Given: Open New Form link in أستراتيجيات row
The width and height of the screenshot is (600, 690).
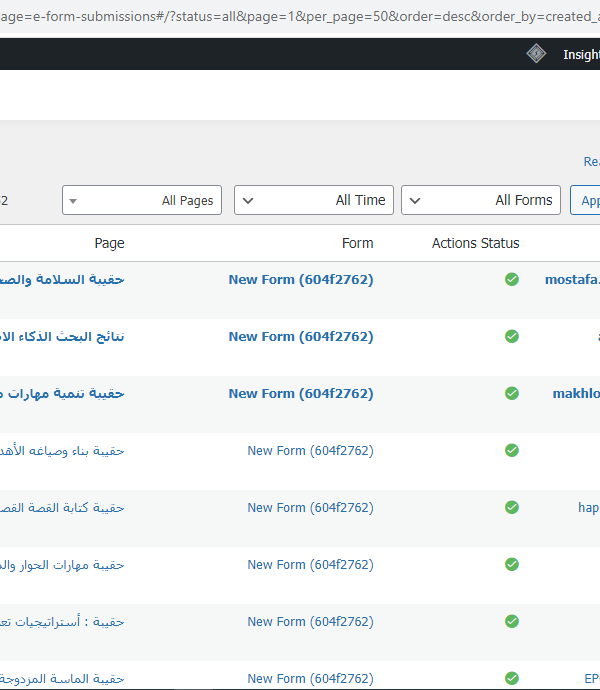Looking at the screenshot, I should [310, 621].
